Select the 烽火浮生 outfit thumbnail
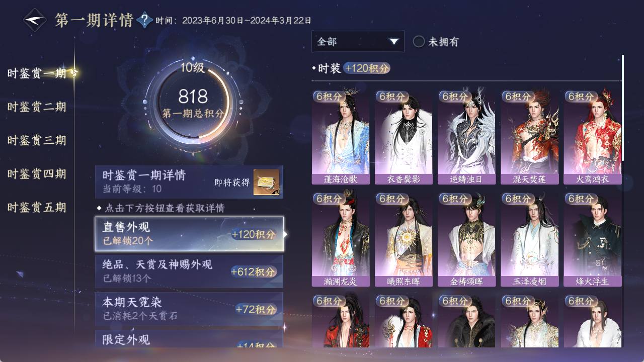 592,239
